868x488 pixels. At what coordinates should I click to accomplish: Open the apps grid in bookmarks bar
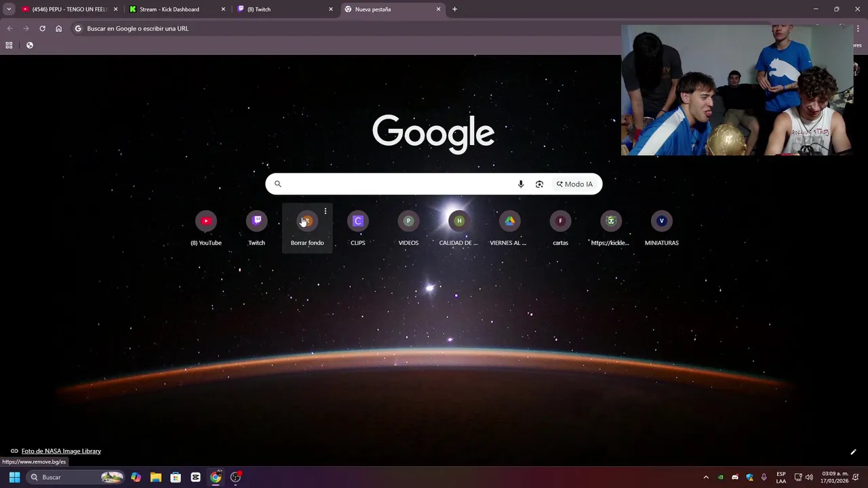[x=9, y=45]
